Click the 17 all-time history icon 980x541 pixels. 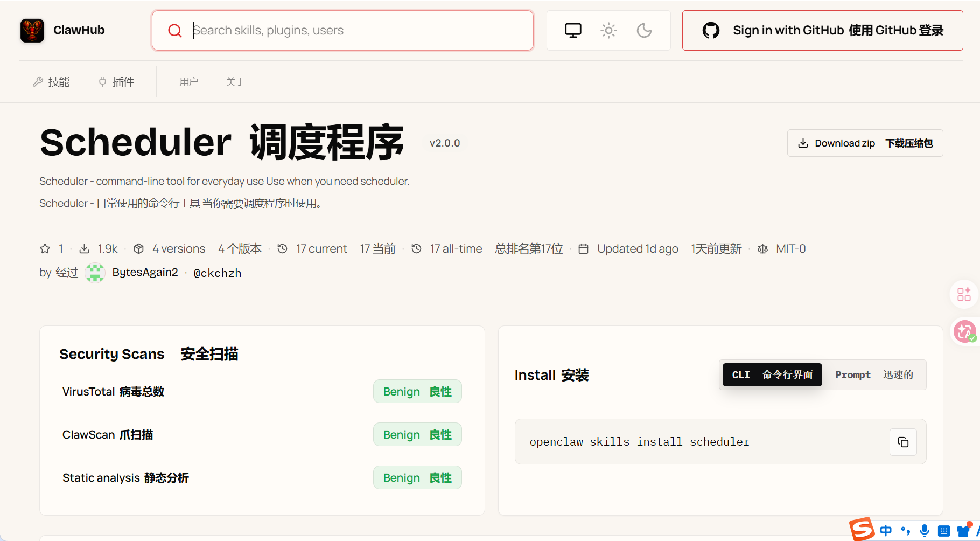click(x=416, y=249)
